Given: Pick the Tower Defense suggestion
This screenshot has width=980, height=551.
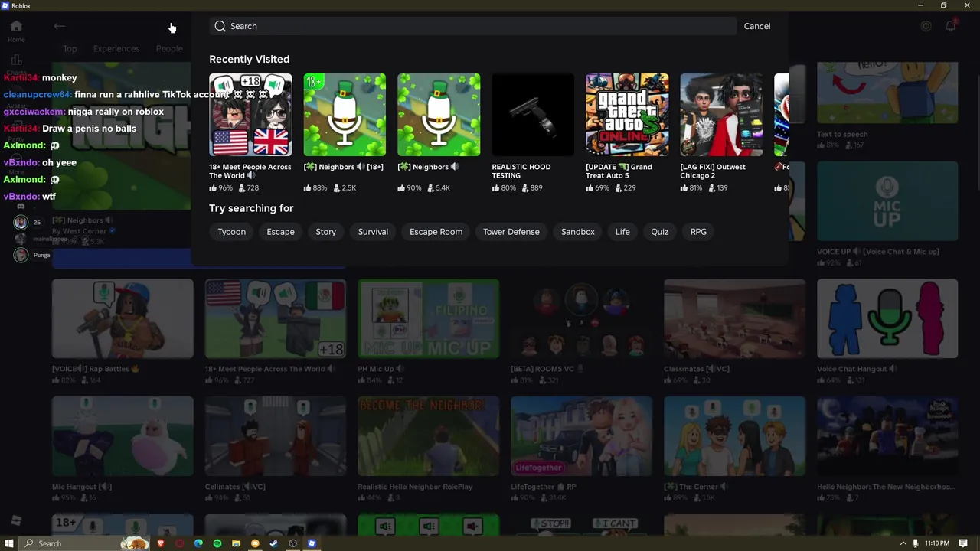Looking at the screenshot, I should tap(511, 232).
